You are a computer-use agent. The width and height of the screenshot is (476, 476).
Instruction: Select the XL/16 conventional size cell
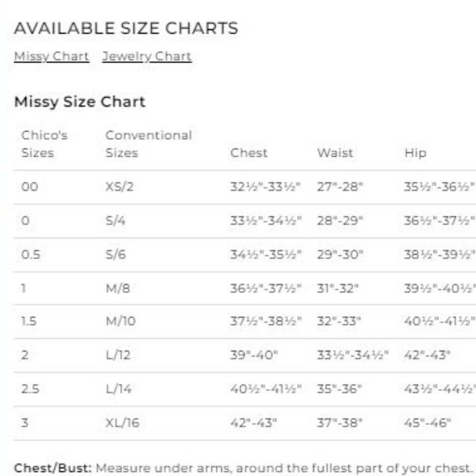point(122,423)
